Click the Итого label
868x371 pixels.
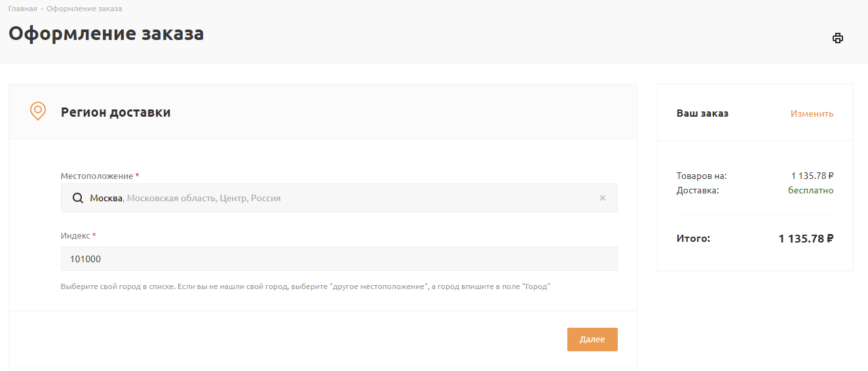tap(693, 239)
